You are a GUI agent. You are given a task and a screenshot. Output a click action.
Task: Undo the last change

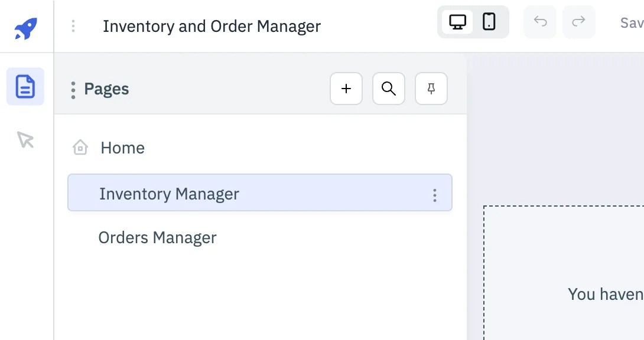click(x=539, y=22)
